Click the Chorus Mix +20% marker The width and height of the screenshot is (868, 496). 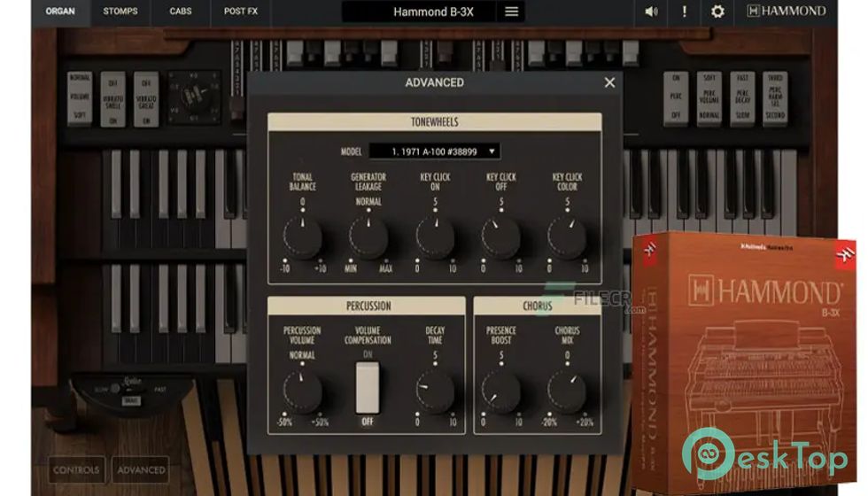(x=585, y=422)
